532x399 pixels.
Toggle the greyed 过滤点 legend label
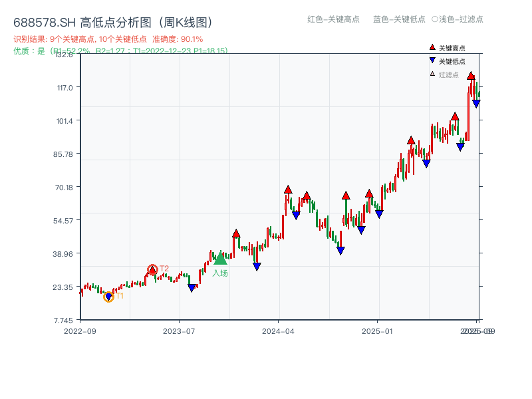[x=448, y=74]
